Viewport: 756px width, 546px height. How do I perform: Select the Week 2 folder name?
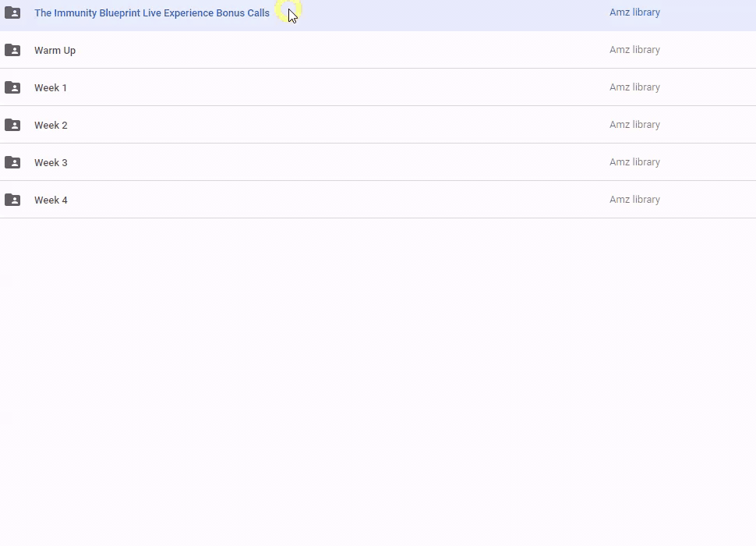(x=51, y=126)
